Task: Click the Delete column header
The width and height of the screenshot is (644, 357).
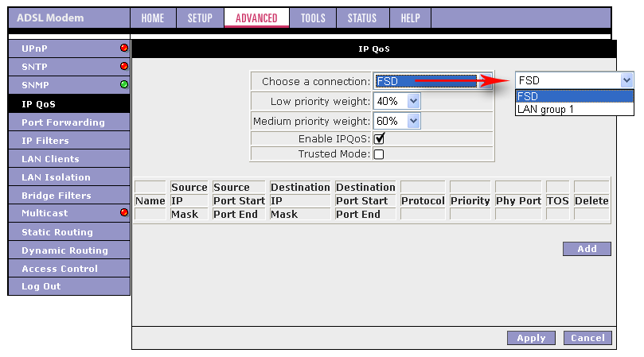Action: pyautogui.click(x=591, y=200)
